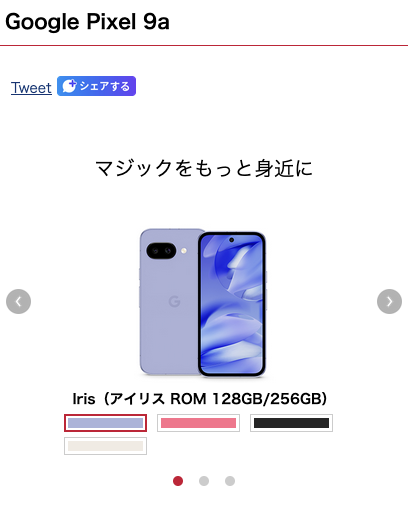Click the Pixel 9a front screen image
The width and height of the screenshot is (408, 513).
(x=232, y=304)
